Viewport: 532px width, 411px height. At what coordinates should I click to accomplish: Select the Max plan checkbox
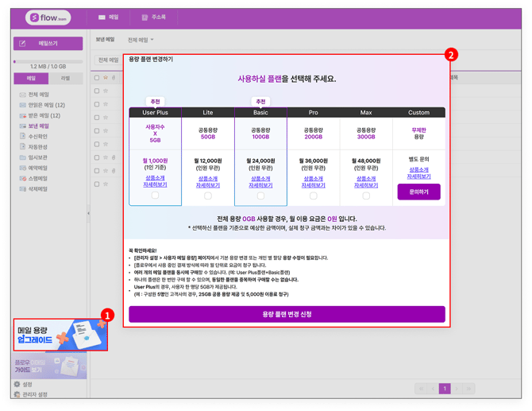pyautogui.click(x=366, y=196)
